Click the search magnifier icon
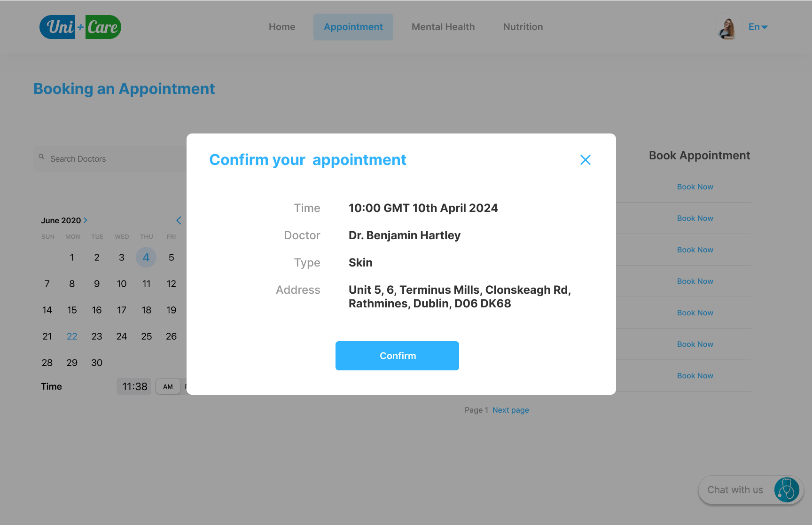The width and height of the screenshot is (812, 525). coord(41,157)
